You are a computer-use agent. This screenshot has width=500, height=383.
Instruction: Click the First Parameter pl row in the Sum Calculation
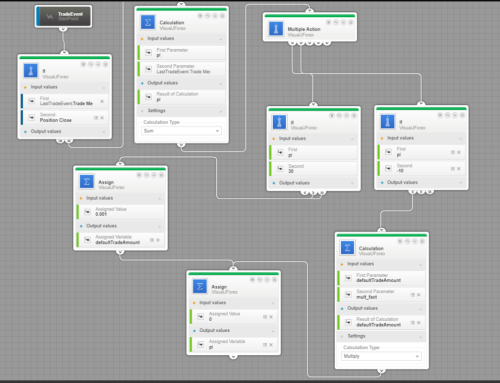pyautogui.click(x=181, y=53)
